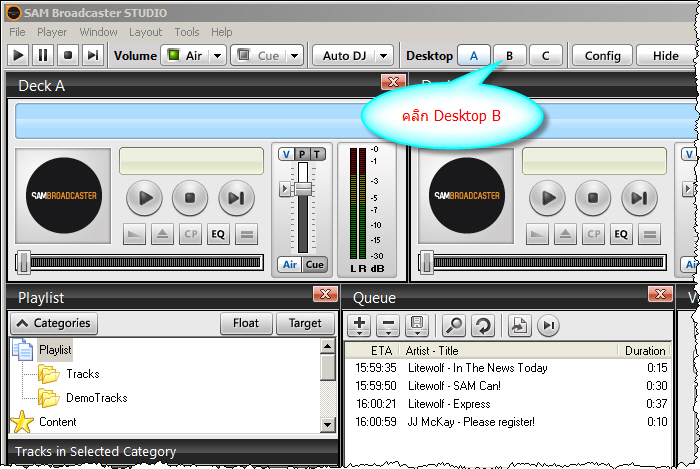The width and height of the screenshot is (700, 469).
Task: Click the main toolbar Stop button
Action: coord(68,55)
